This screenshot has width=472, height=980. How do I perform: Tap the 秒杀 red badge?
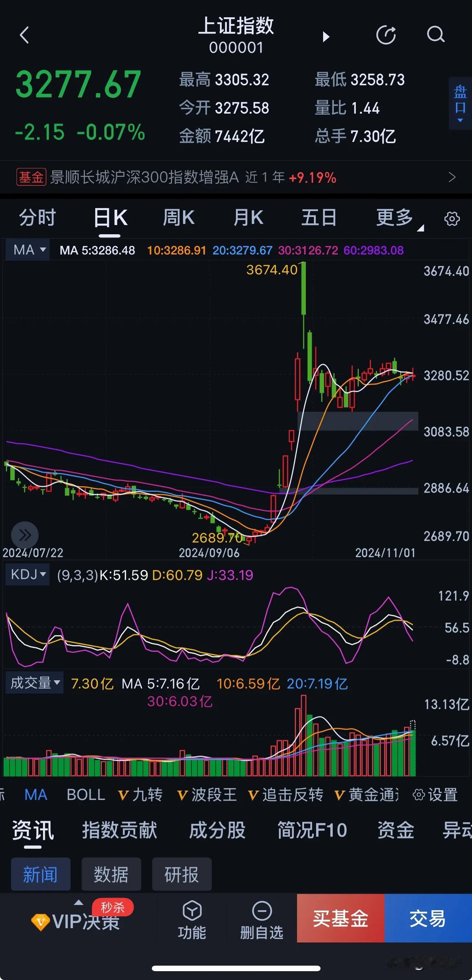pyautogui.click(x=112, y=907)
